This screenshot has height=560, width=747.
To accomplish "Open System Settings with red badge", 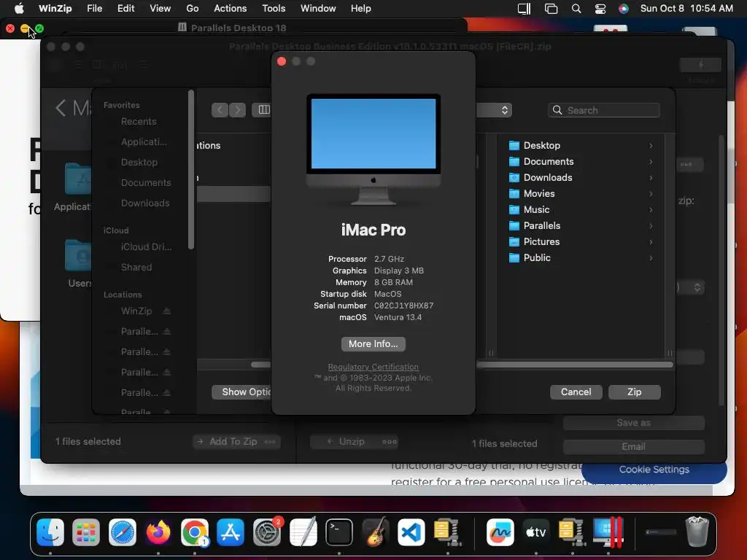I will coord(267,532).
